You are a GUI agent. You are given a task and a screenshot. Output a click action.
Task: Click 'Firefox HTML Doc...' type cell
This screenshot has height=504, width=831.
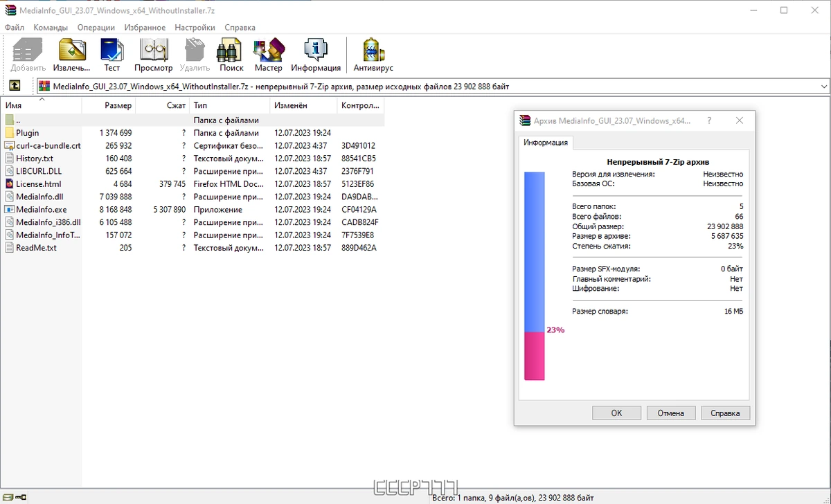point(229,184)
